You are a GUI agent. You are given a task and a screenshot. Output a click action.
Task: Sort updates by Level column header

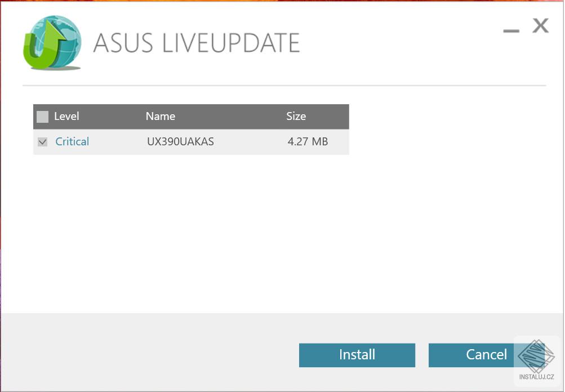(x=66, y=117)
